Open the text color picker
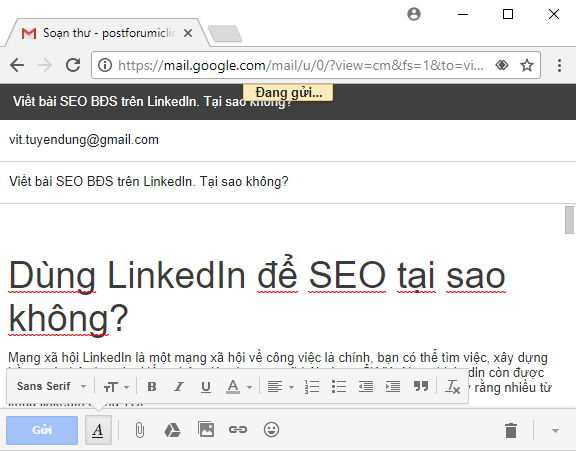Image resolution: width=576 pixels, height=451 pixels. tap(238, 387)
